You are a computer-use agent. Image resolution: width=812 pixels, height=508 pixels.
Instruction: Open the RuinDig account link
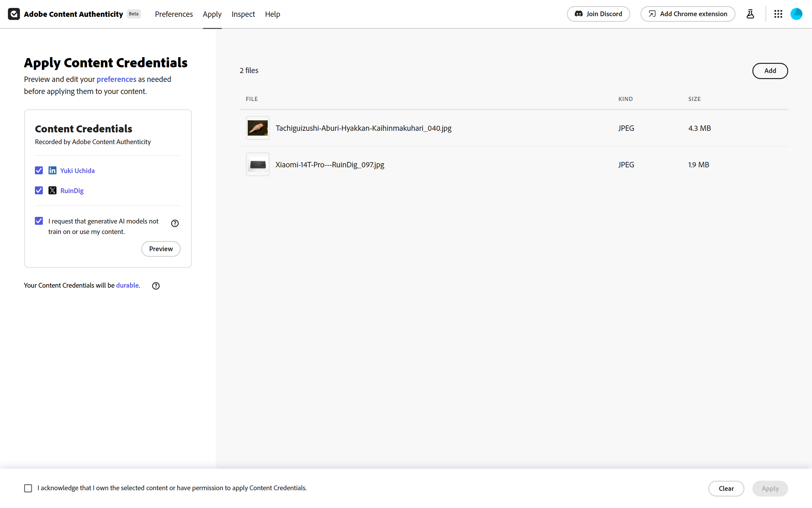click(x=72, y=191)
